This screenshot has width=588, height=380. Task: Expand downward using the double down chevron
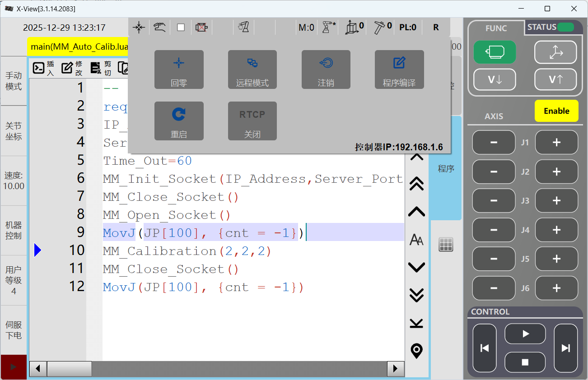point(416,295)
